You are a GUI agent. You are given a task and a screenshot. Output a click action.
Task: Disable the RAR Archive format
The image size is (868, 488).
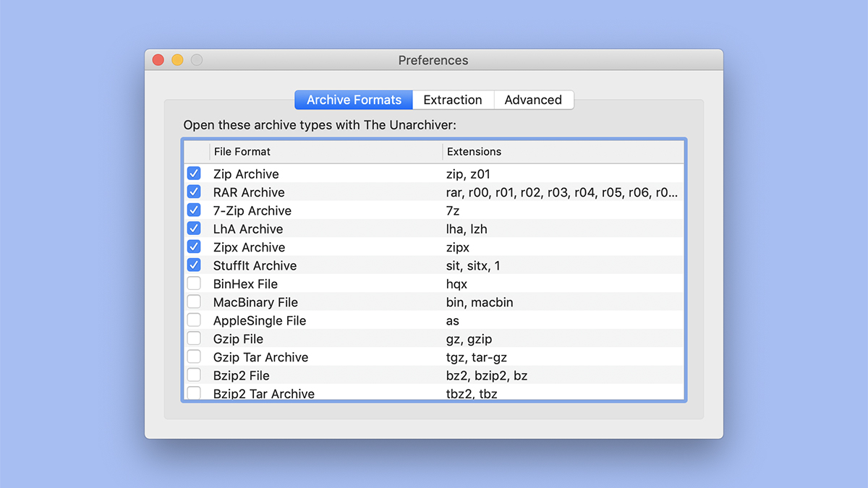(194, 192)
